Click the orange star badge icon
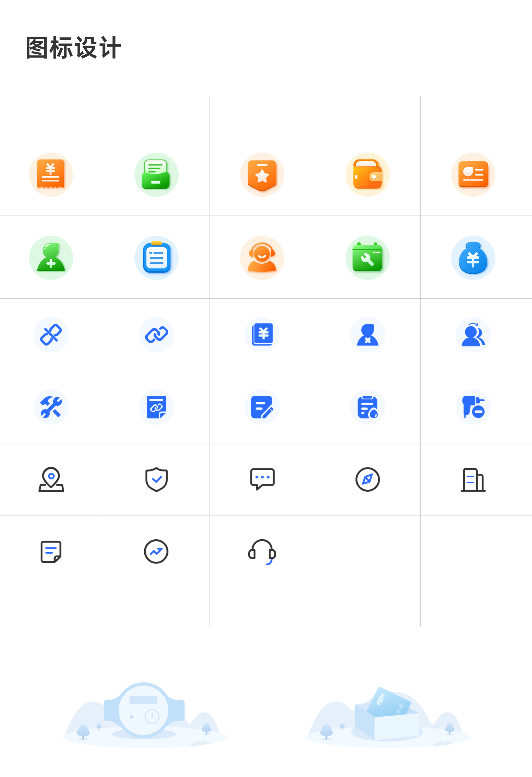 click(x=262, y=174)
